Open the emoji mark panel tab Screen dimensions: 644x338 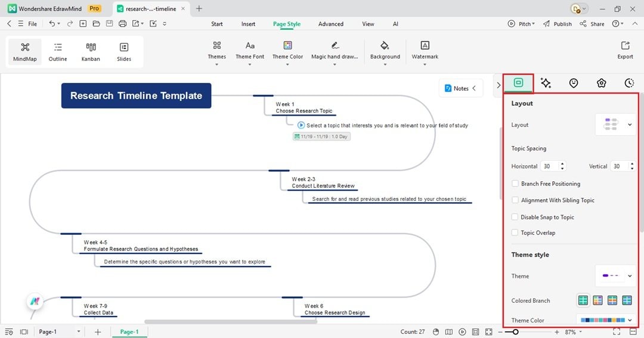[x=574, y=83]
